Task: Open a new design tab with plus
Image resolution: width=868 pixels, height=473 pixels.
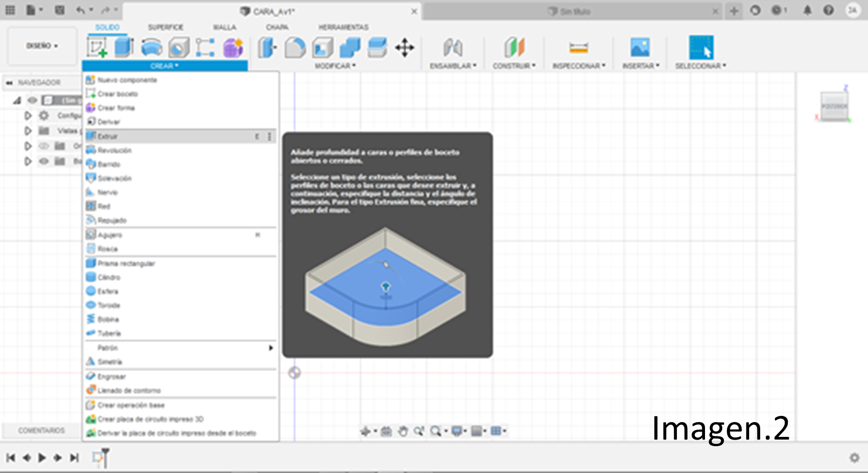Action: [x=734, y=11]
